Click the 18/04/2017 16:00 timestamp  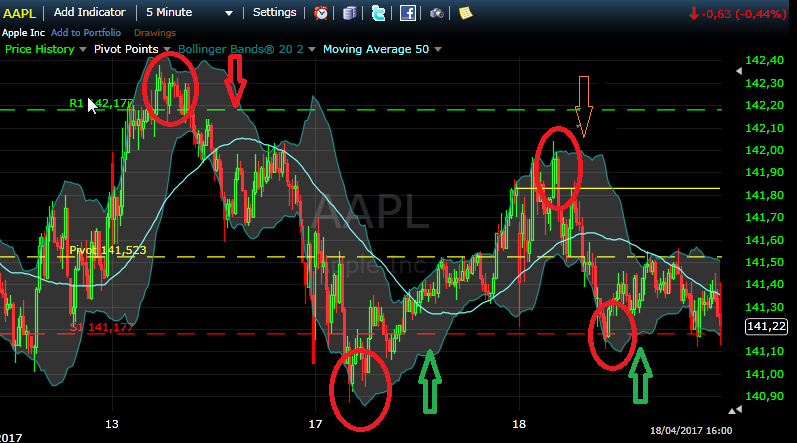point(691,431)
